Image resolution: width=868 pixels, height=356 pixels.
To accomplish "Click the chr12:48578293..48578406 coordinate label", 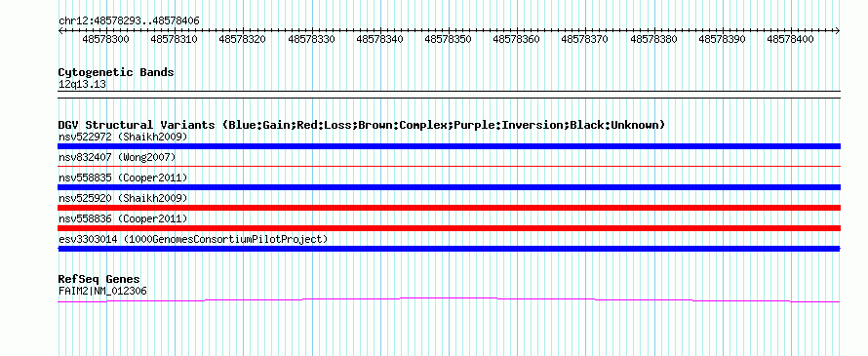I will (x=129, y=21).
